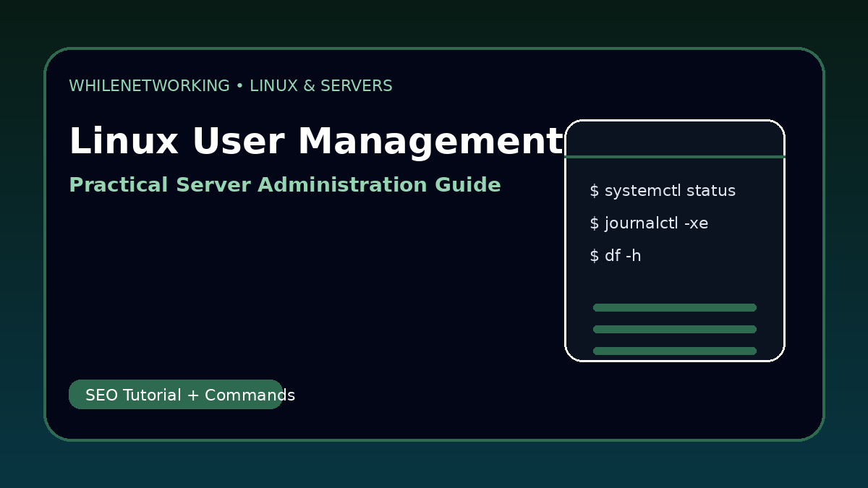The image size is (868, 488).
Task: Click the 'Practical Server Administration Guide' subtitle
Action: 285,185
